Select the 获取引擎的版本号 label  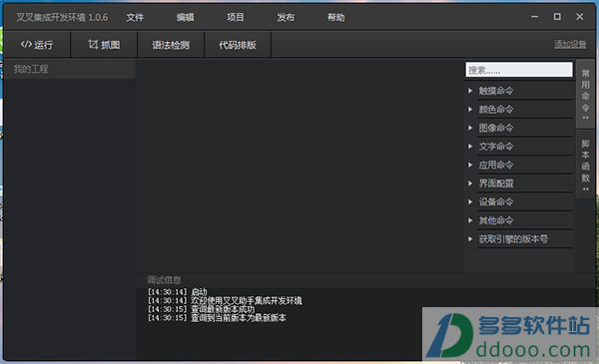coord(513,239)
